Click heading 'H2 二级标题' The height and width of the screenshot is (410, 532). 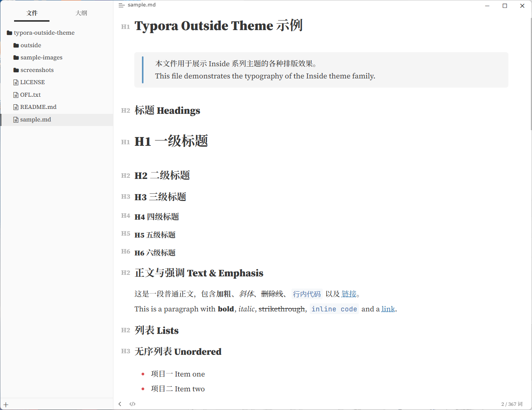162,175
